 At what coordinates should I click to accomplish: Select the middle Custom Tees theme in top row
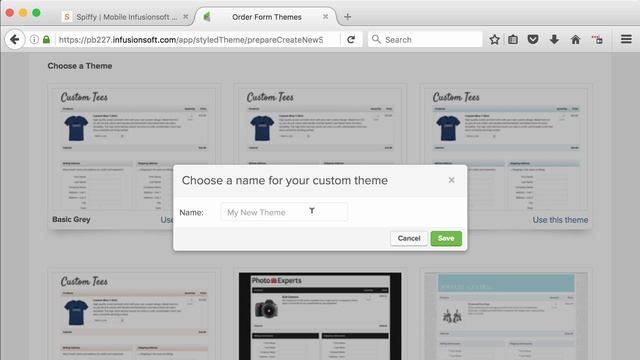[x=320, y=127]
